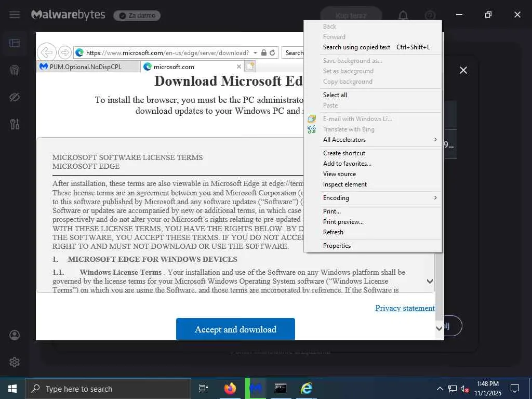Screen dimensions: 532x399
Task: Choose Inspect element in context menu
Action: tap(380, 184)
